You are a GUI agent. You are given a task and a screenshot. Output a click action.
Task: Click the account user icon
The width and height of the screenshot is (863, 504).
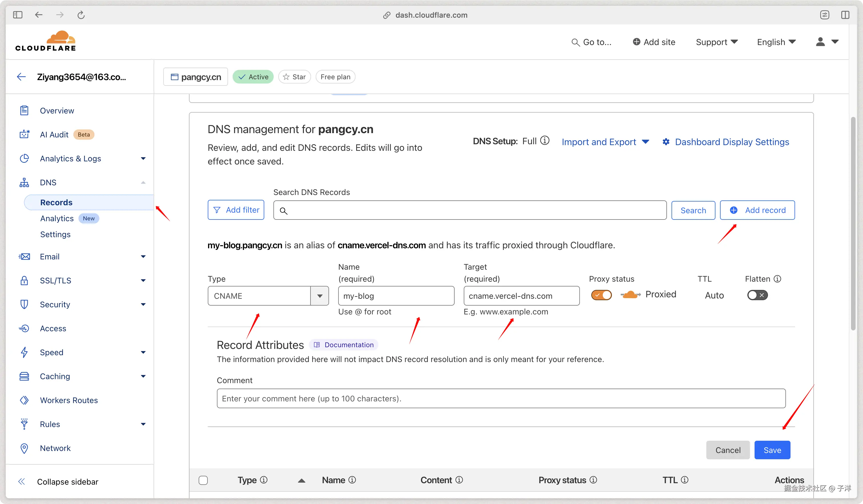tap(820, 42)
